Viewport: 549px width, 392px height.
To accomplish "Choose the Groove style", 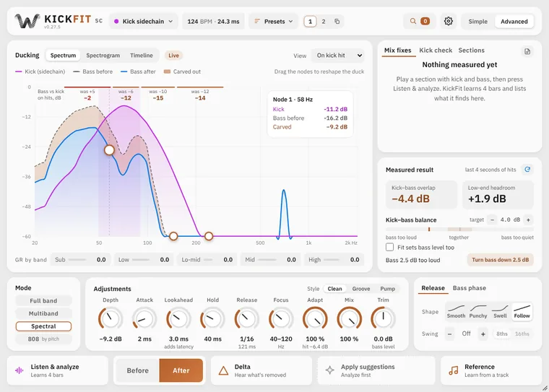I will (x=361, y=289).
